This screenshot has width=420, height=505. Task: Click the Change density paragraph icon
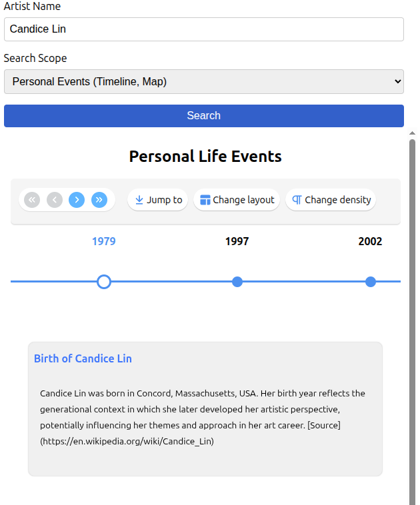tap(297, 200)
